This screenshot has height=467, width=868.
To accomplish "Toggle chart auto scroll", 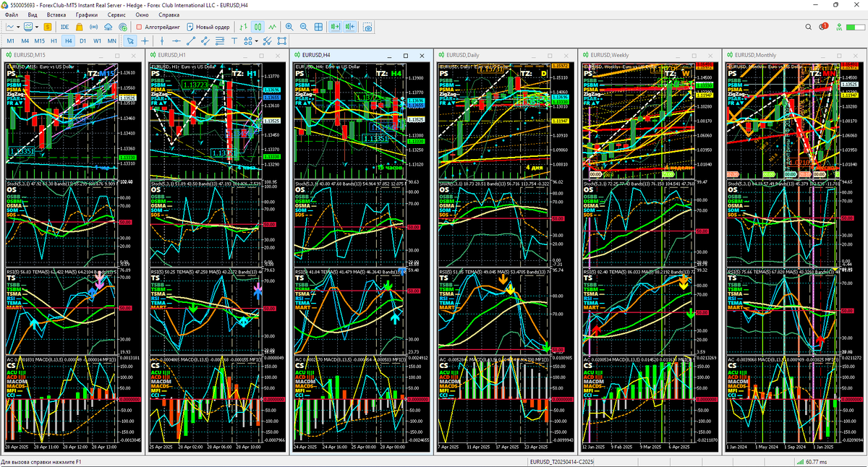I will (336, 27).
